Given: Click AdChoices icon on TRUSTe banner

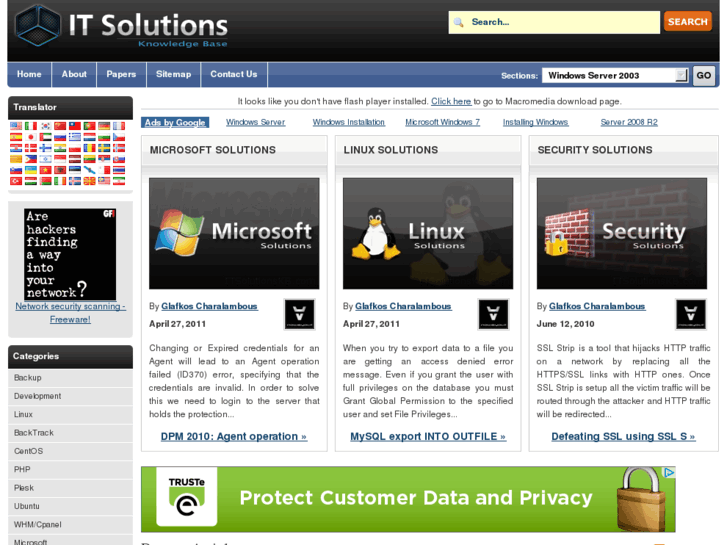Looking at the screenshot, I should pos(669,473).
